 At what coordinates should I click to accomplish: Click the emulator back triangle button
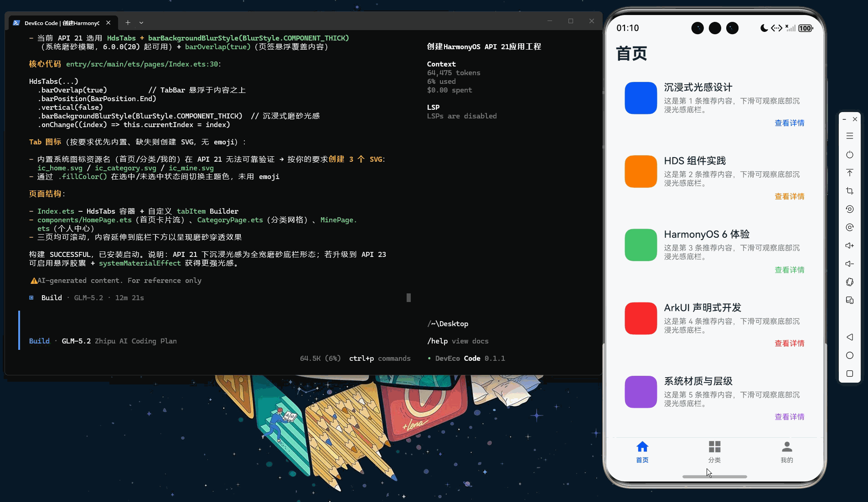click(850, 337)
